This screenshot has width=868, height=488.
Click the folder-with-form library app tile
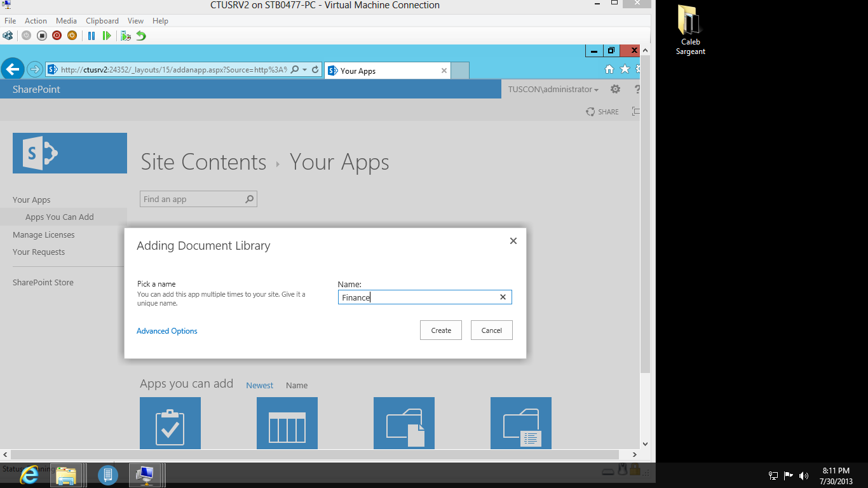[521, 423]
